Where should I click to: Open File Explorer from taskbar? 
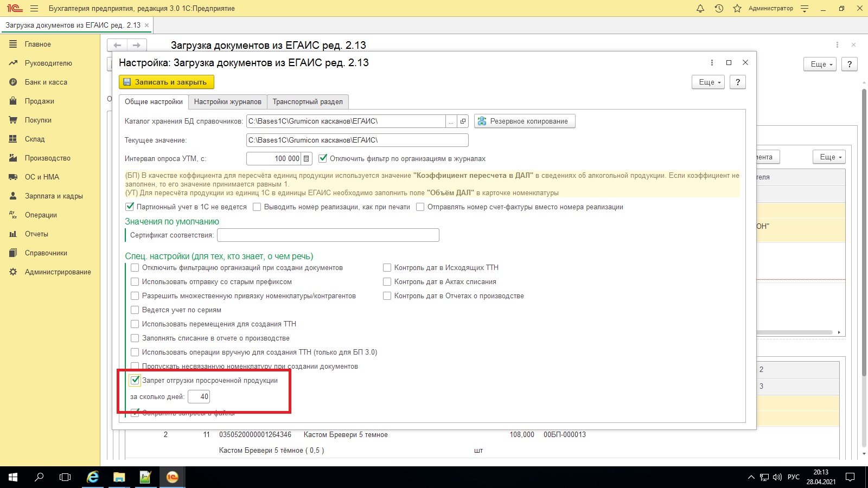click(x=119, y=477)
